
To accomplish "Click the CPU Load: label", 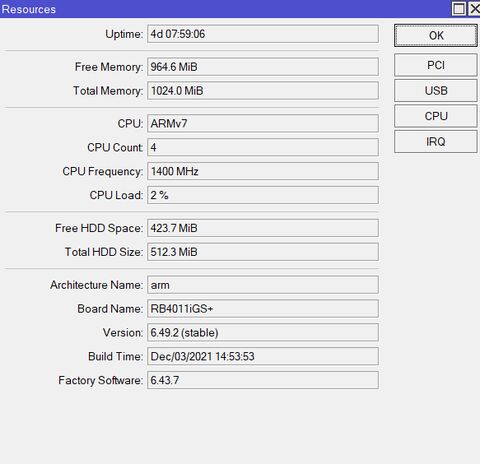I will [116, 195].
